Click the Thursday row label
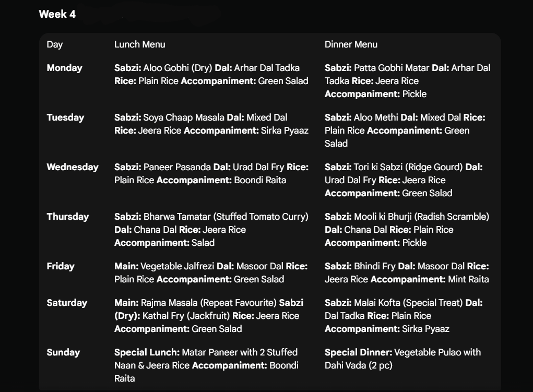This screenshot has height=392, width=533. (x=67, y=217)
